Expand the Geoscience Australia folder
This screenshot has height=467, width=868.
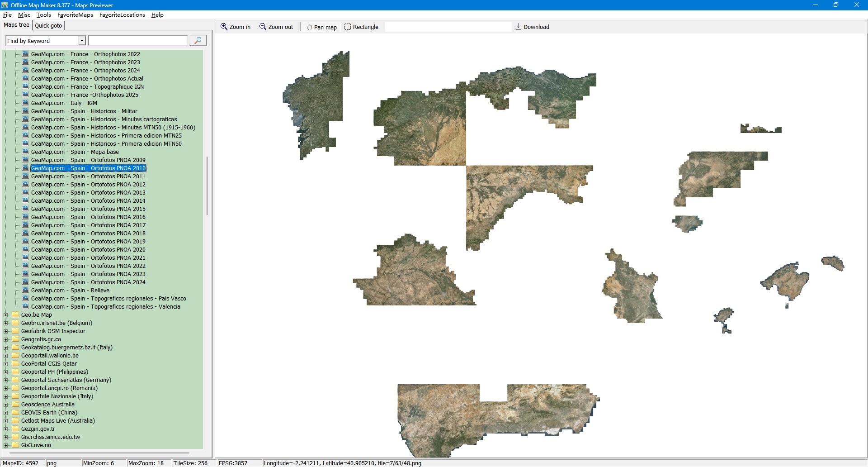click(x=6, y=405)
